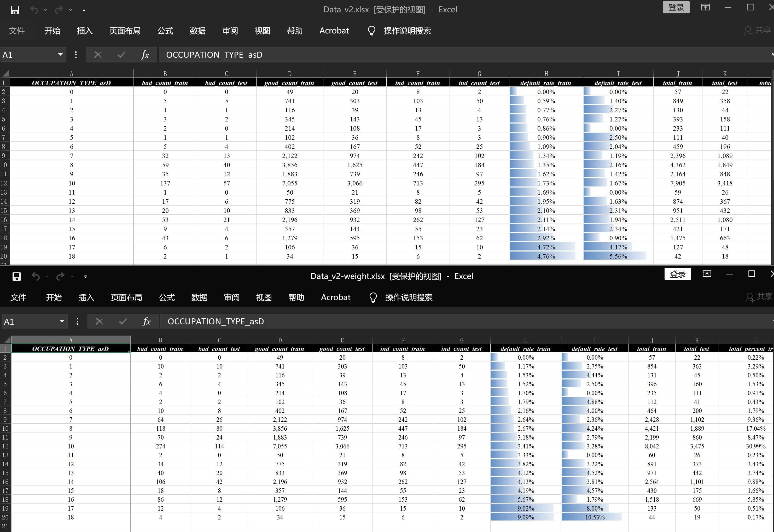
Task: Click the Save icon in top Excel window
Action: 15,10
